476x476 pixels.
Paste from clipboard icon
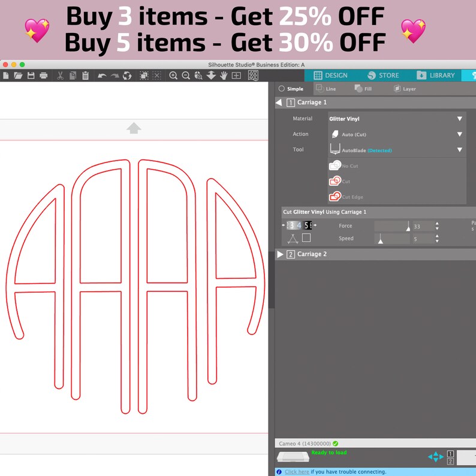pyautogui.click(x=86, y=76)
